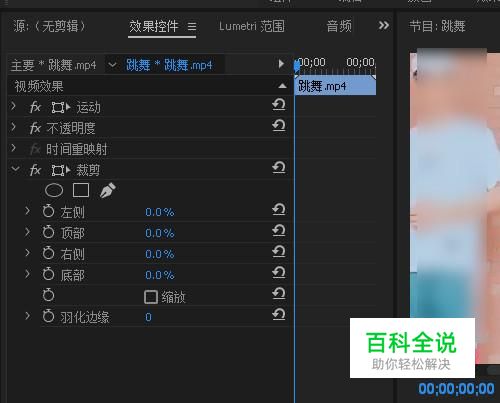
Task: Toggle animation stopwatch for 顶部
Action: click(48, 232)
